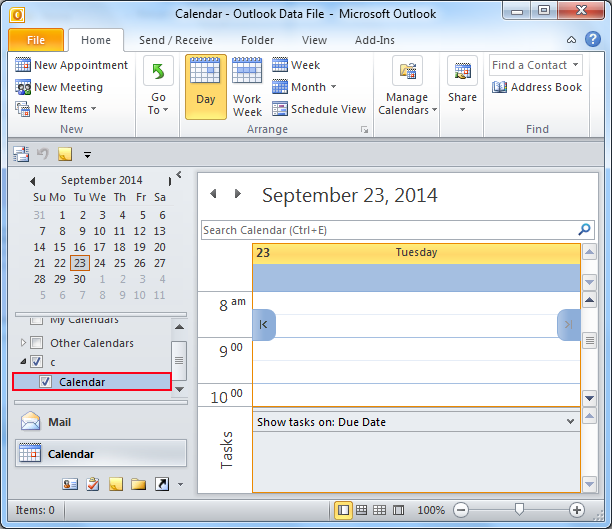Open Month view options arrow

333,87
